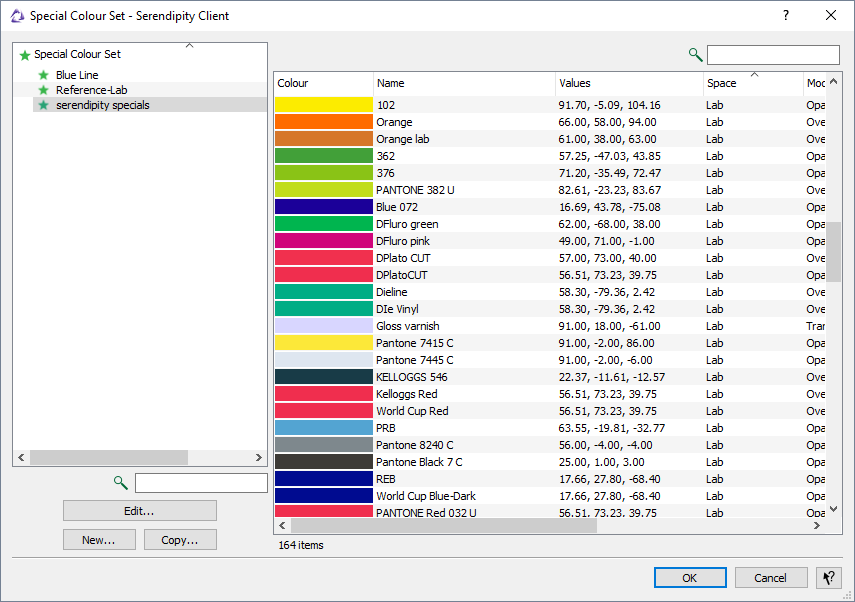Click the values 22.37, -11.61, -12.57

pos(611,377)
